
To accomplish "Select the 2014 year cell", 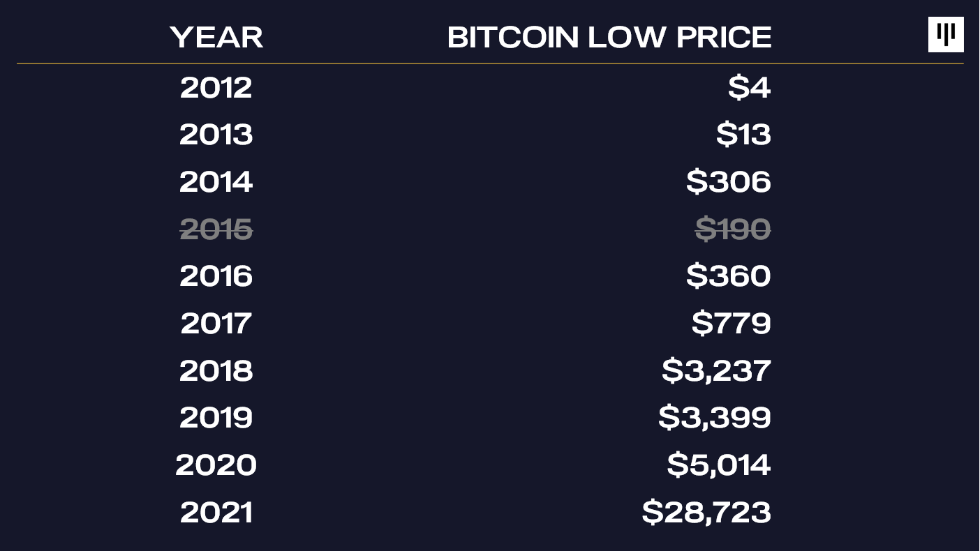I will tap(216, 181).
